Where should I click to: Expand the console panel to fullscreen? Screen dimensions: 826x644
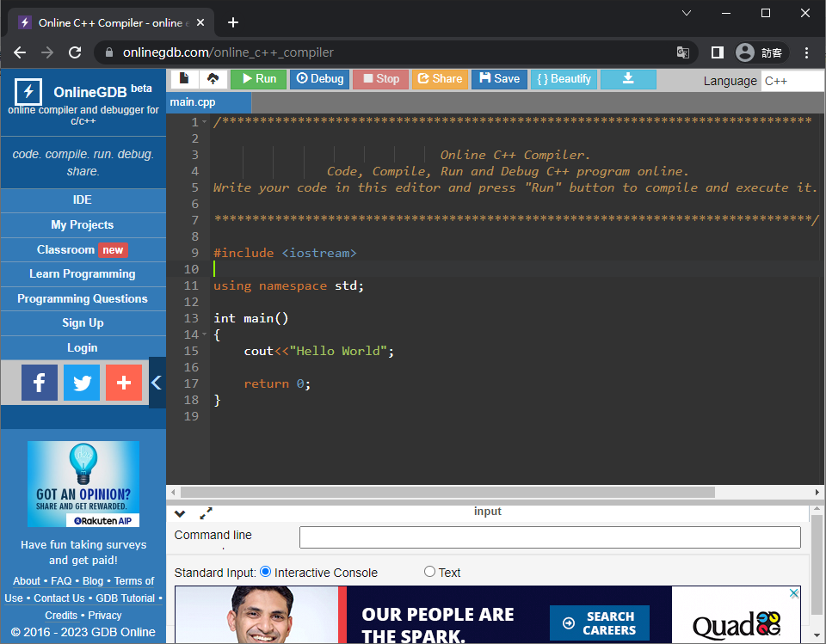[x=206, y=513]
